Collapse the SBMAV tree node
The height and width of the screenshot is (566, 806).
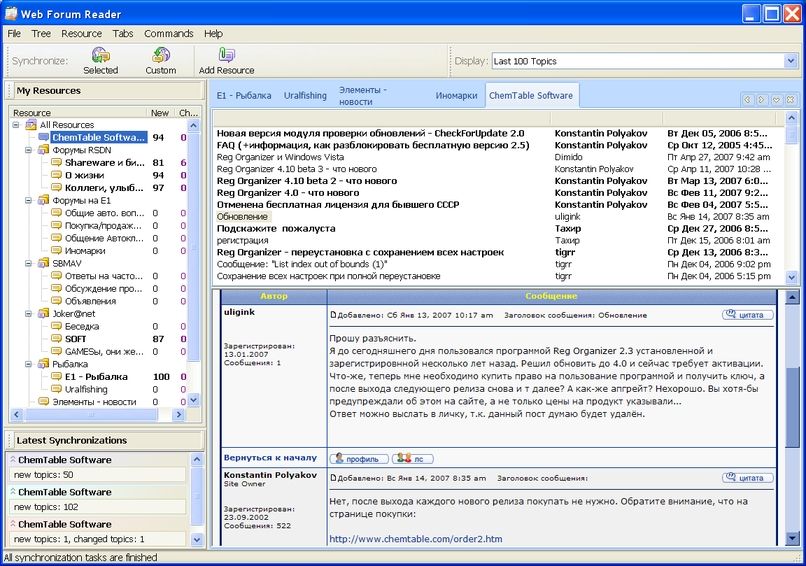[x=29, y=263]
